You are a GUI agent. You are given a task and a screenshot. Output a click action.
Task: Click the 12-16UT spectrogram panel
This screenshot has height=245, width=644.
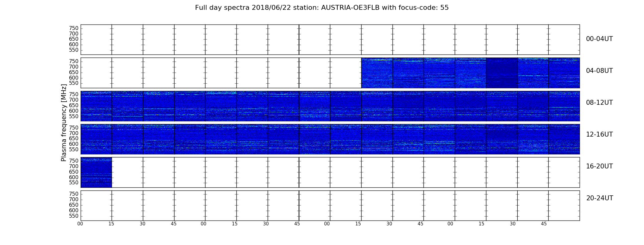(330, 139)
